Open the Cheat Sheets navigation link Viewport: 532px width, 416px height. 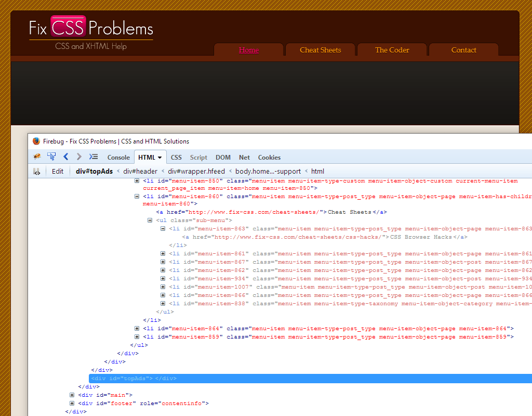coord(320,50)
